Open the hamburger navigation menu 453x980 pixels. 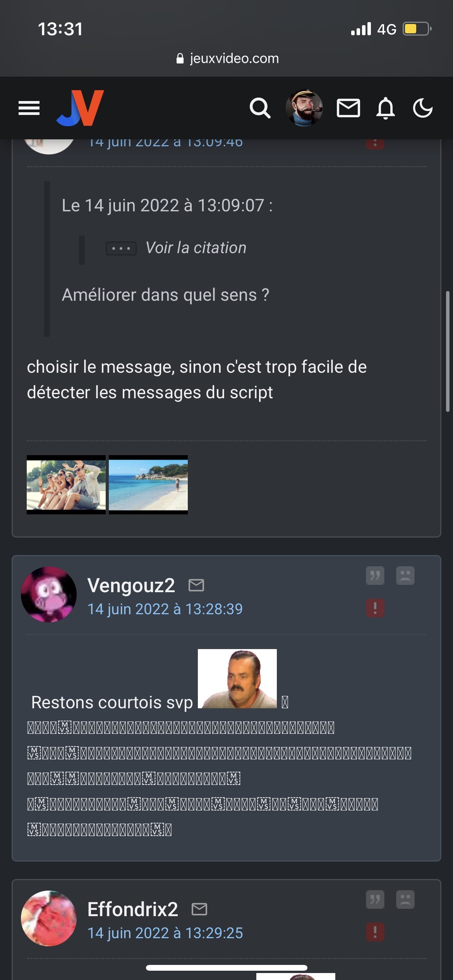29,108
